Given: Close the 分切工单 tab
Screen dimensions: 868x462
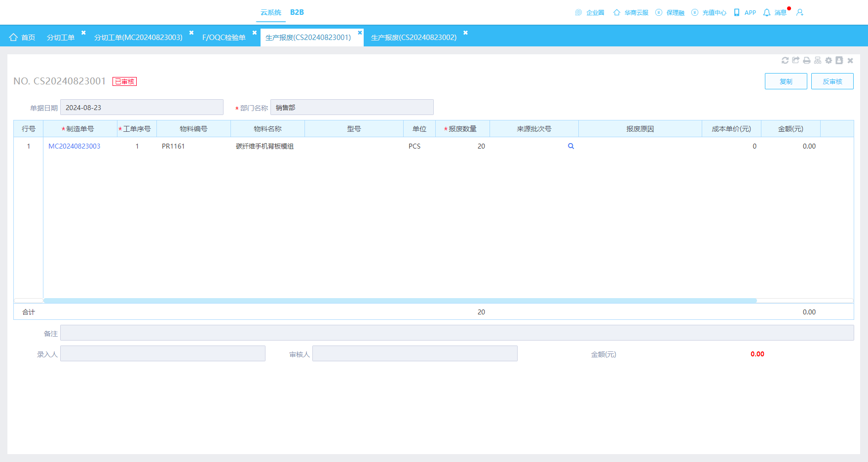Looking at the screenshot, I should click(x=83, y=33).
